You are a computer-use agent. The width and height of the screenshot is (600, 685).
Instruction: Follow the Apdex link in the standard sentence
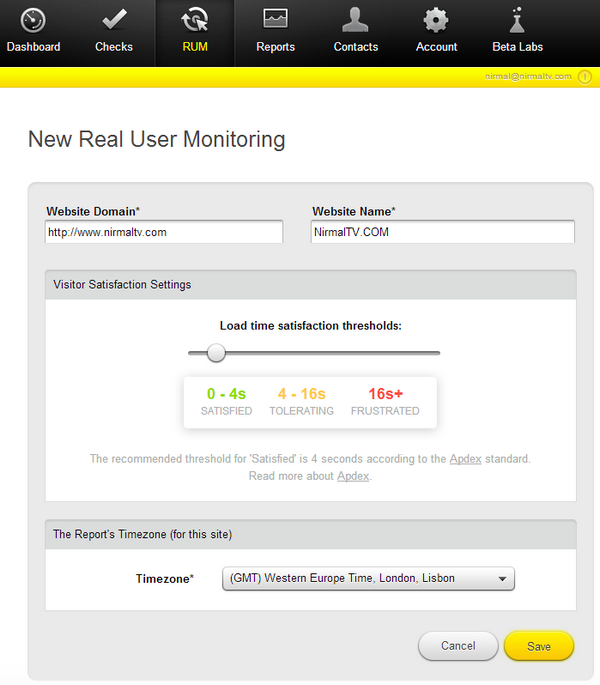[x=465, y=459]
